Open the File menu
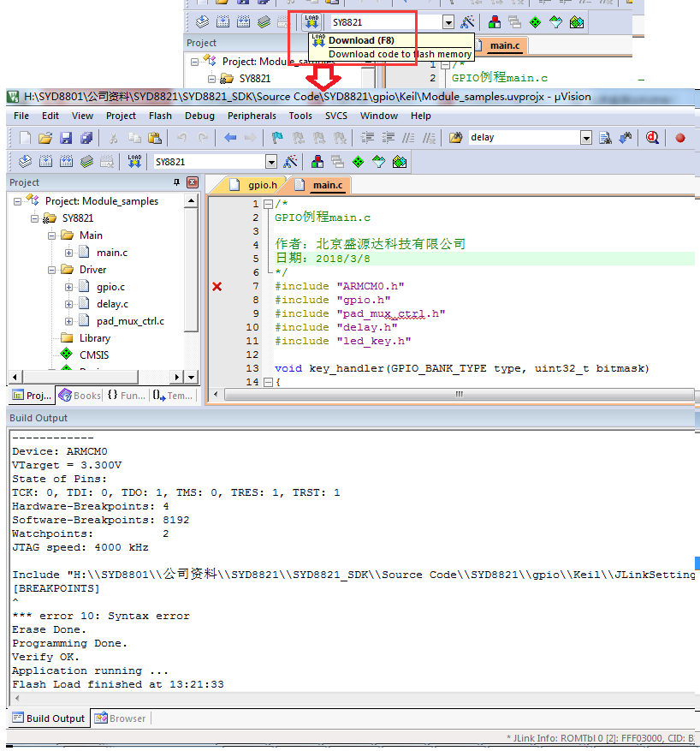Image resolution: width=700 pixels, height=751 pixels. pos(21,116)
